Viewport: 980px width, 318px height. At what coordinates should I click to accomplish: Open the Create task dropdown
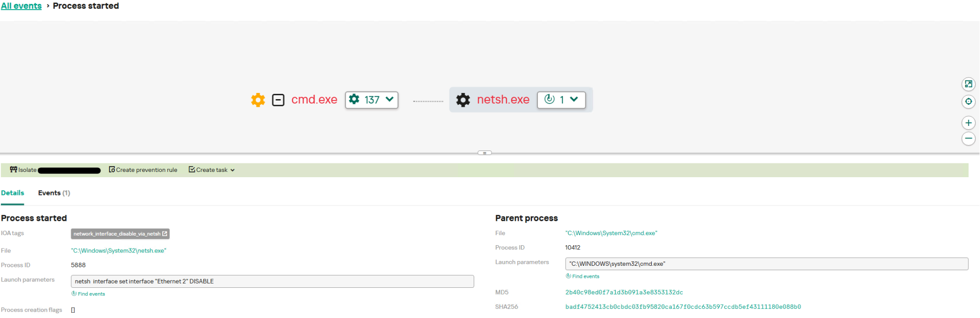click(212, 170)
